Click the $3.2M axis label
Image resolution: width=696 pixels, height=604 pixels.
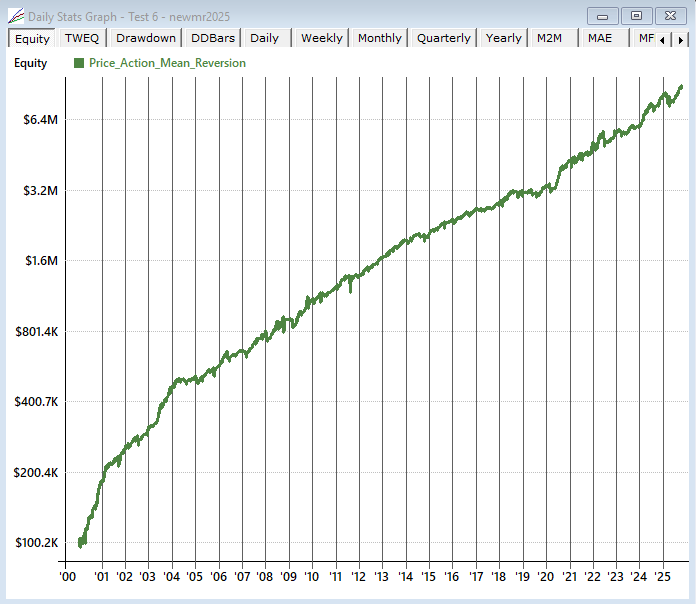coord(40,191)
